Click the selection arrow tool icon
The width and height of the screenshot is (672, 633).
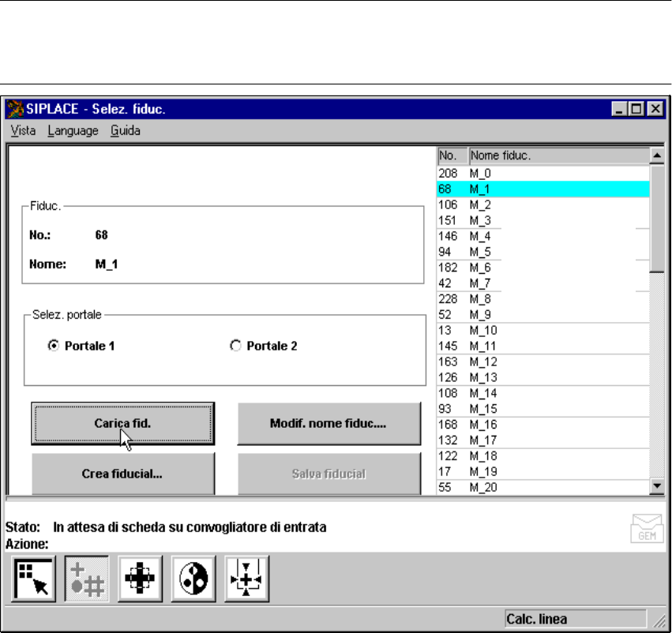coord(35,579)
